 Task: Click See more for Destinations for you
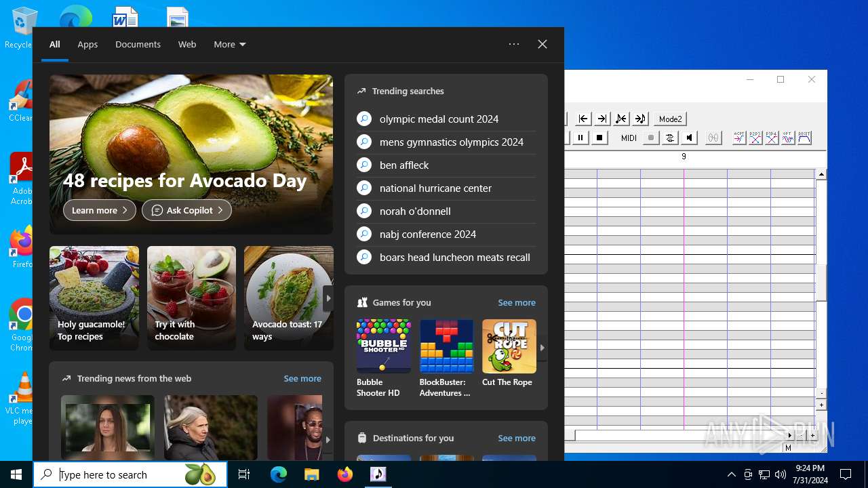point(517,438)
